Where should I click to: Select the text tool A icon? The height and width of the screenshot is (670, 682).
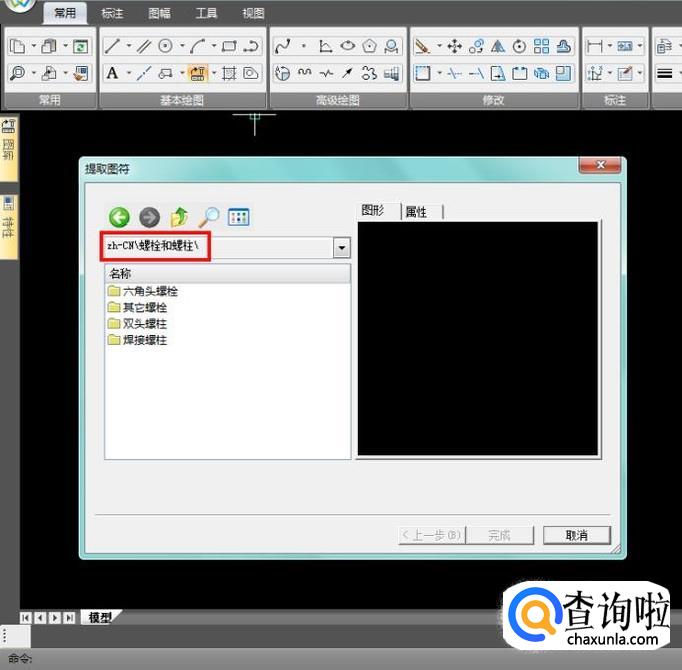click(112, 73)
